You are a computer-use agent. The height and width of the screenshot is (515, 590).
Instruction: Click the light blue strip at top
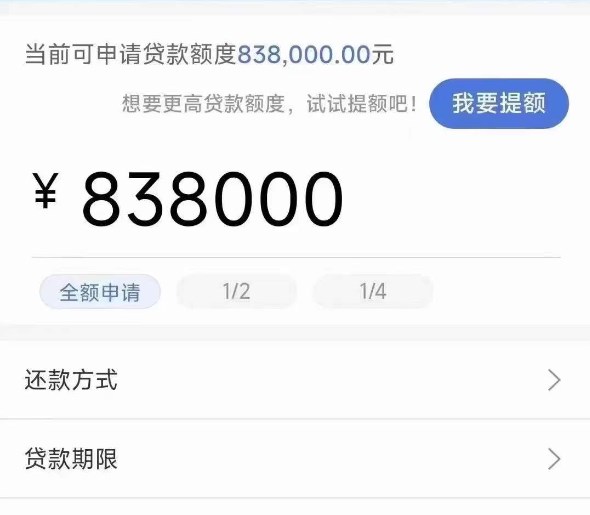(295, 7)
